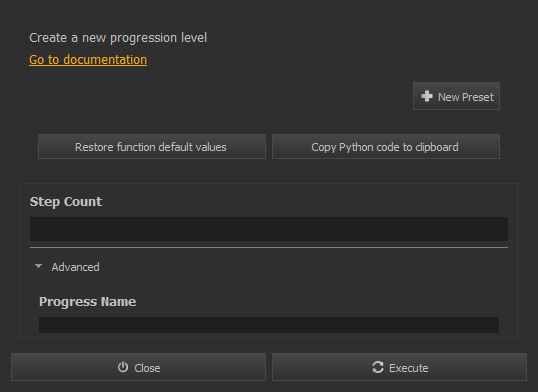Click the Progress Name parameter label
538x392 pixels.
87,302
